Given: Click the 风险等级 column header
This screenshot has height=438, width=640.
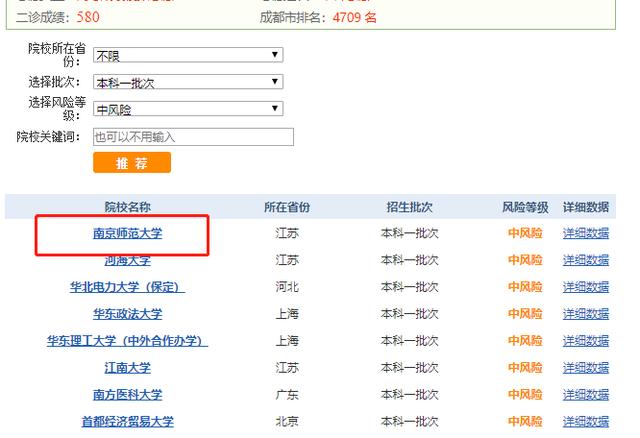Looking at the screenshot, I should (525, 207).
